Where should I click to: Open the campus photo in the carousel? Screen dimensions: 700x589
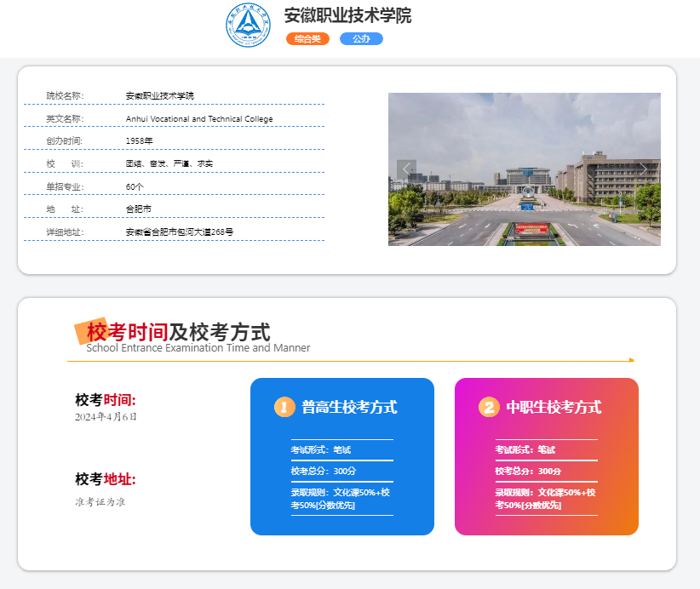pyautogui.click(x=525, y=169)
